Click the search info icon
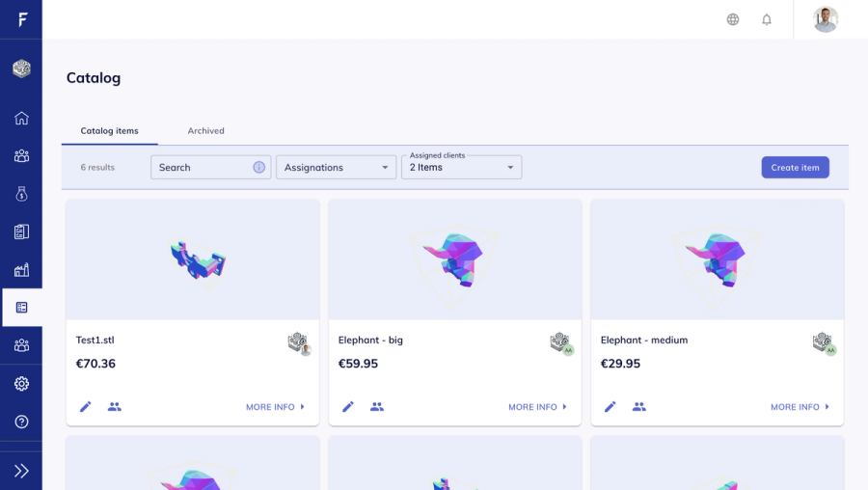This screenshot has width=868, height=490. click(x=258, y=167)
